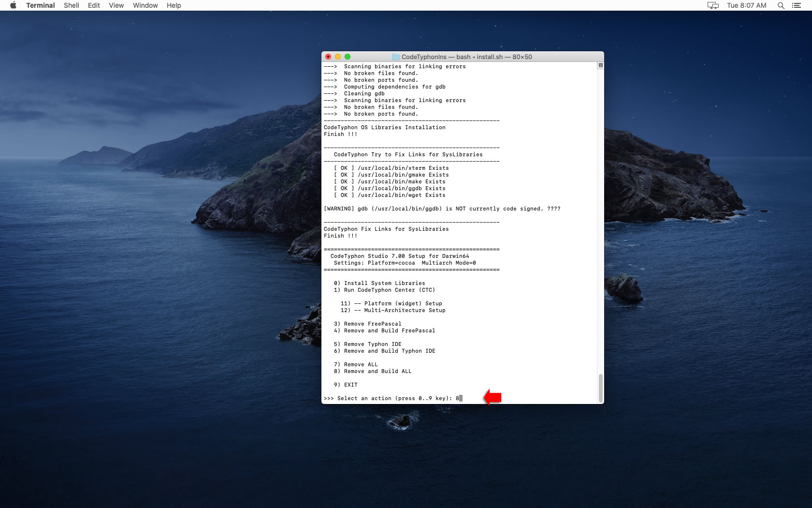Click the '12) -- Multi-Architecture Setup' line

pyautogui.click(x=393, y=310)
